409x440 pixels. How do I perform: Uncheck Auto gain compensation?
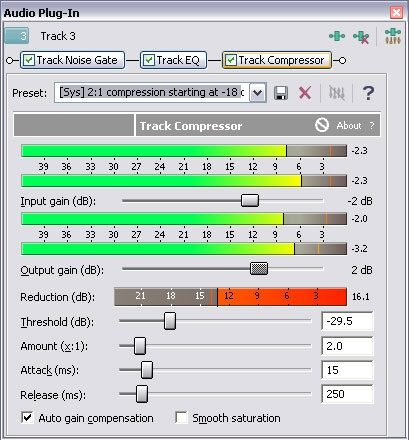[27, 417]
